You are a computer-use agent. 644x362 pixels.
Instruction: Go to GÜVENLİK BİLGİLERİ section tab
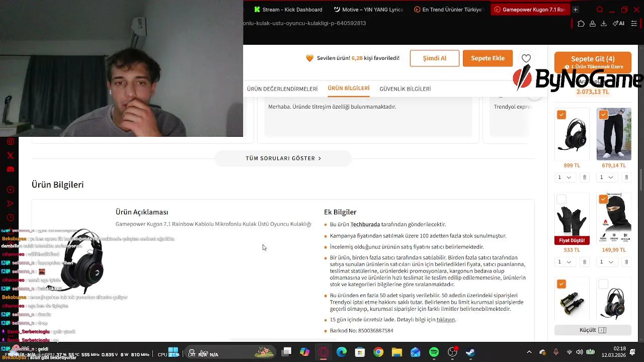(405, 89)
